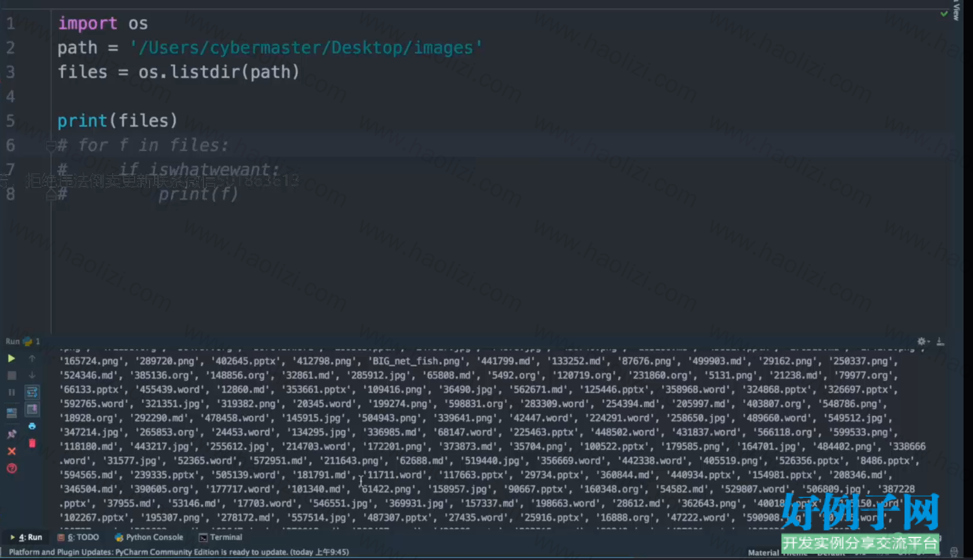Click the blue Print console output icon
The width and height of the screenshot is (973, 560).
[32, 426]
